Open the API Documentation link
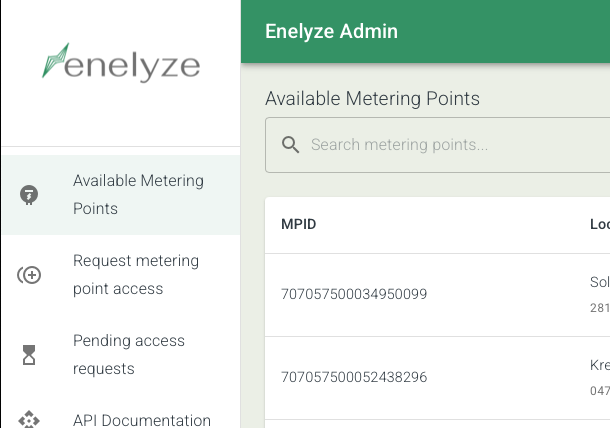This screenshot has height=428, width=610. [121, 420]
